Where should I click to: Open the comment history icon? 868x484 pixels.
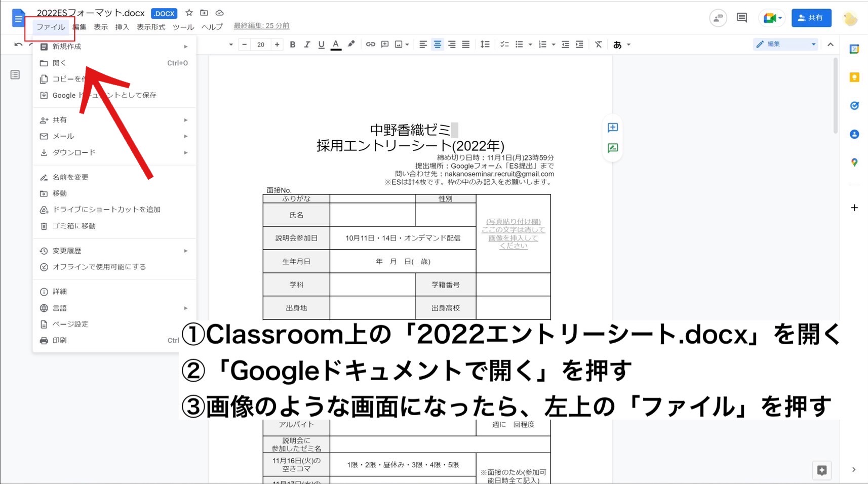[742, 18]
